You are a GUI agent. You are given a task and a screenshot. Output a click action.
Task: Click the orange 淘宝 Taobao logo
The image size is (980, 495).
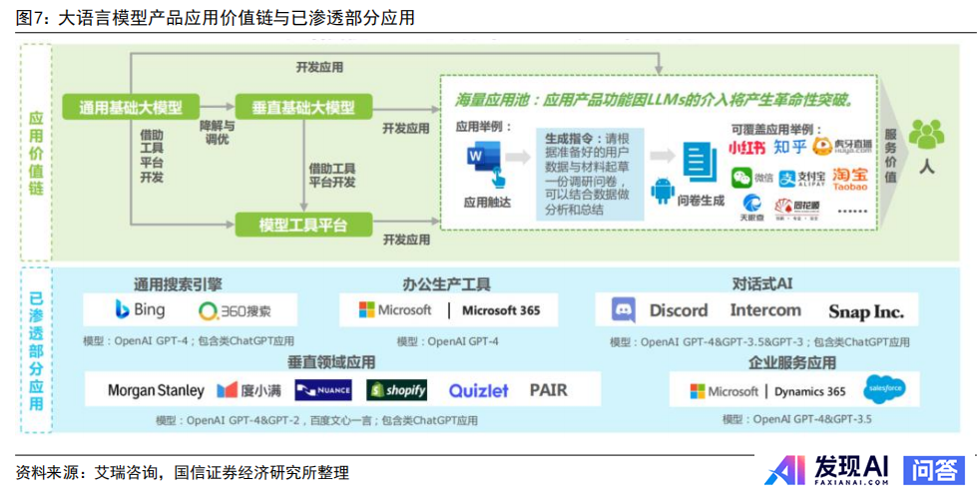click(x=850, y=179)
